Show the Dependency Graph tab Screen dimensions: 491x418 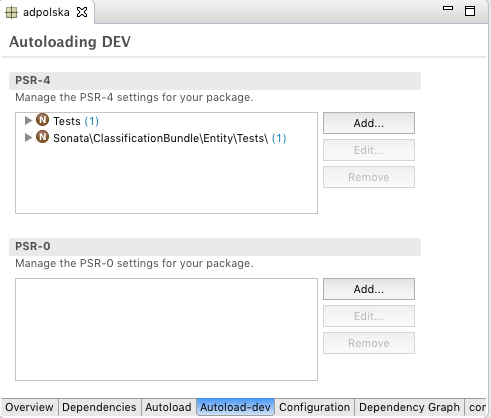point(409,407)
